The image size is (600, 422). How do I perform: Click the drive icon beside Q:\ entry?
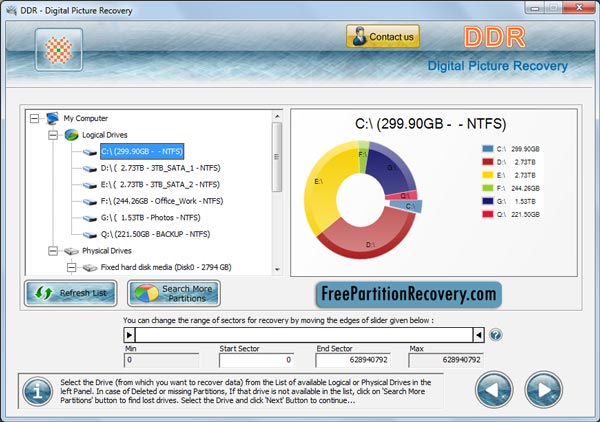(x=90, y=235)
